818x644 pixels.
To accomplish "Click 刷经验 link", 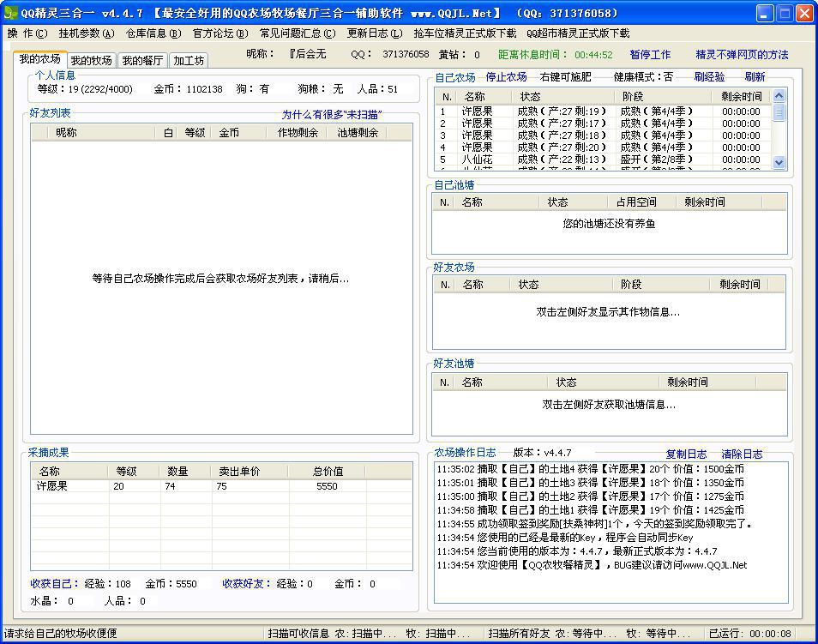I will [x=709, y=77].
